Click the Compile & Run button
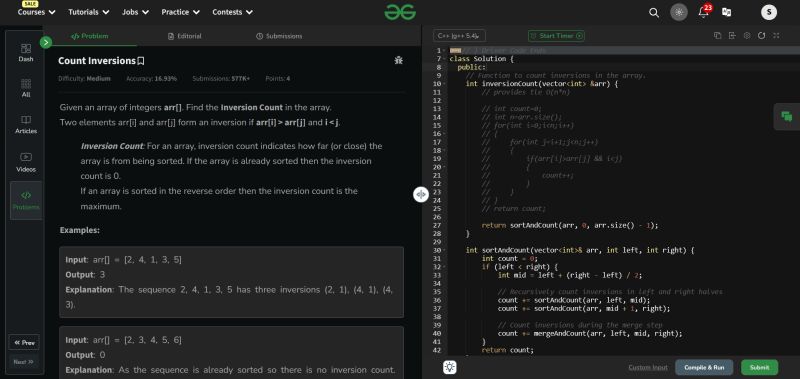This screenshot has height=379, width=800. pos(704,367)
